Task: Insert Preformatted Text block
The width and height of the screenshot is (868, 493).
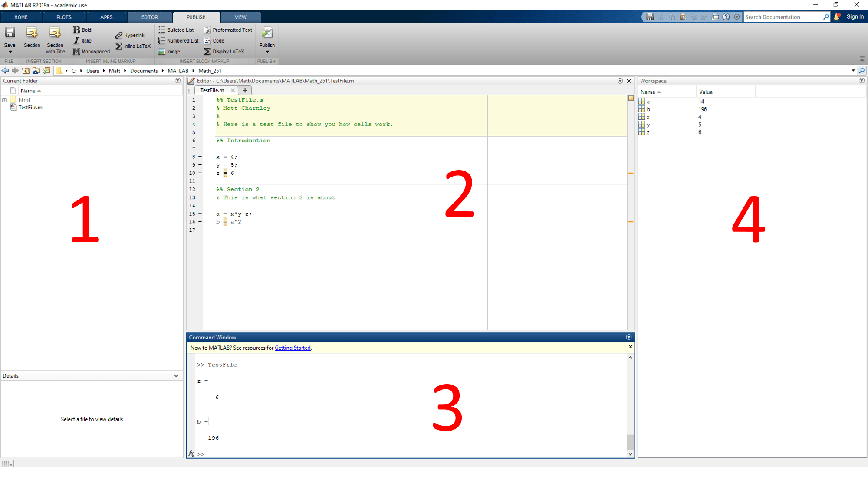Action: click(228, 30)
